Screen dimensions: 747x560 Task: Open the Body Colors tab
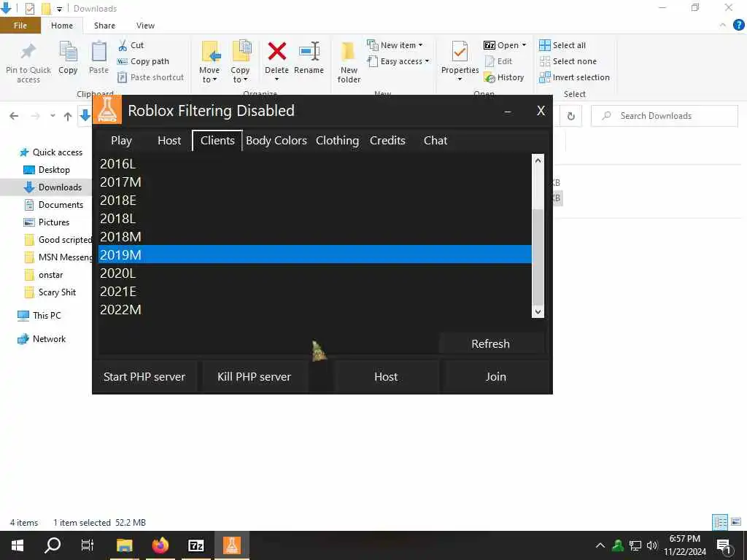pyautogui.click(x=276, y=141)
